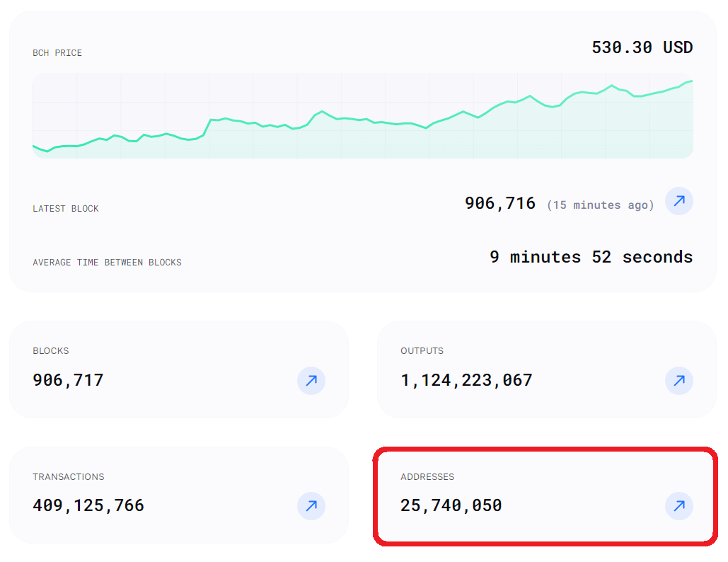The width and height of the screenshot is (728, 562).
Task: Open the Outputs list arrow icon
Action: click(x=678, y=380)
